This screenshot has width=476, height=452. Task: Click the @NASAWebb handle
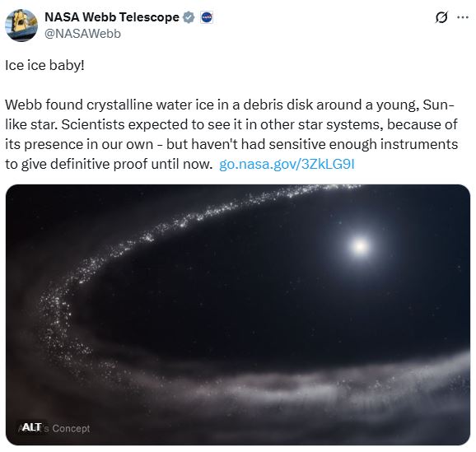click(x=82, y=34)
